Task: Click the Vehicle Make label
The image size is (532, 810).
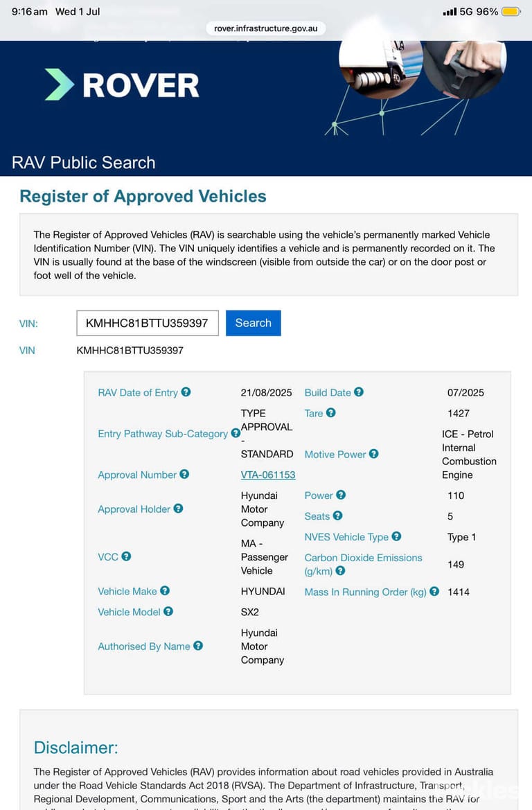Action: coord(127,592)
